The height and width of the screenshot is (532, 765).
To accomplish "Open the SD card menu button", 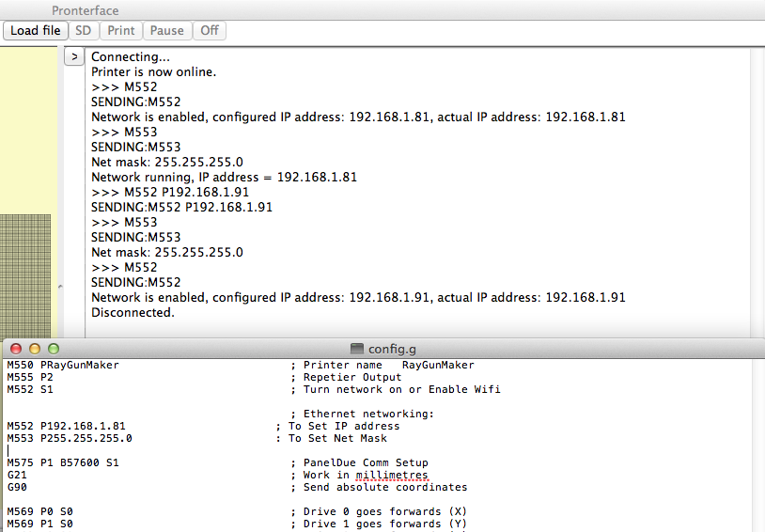I will [x=84, y=30].
